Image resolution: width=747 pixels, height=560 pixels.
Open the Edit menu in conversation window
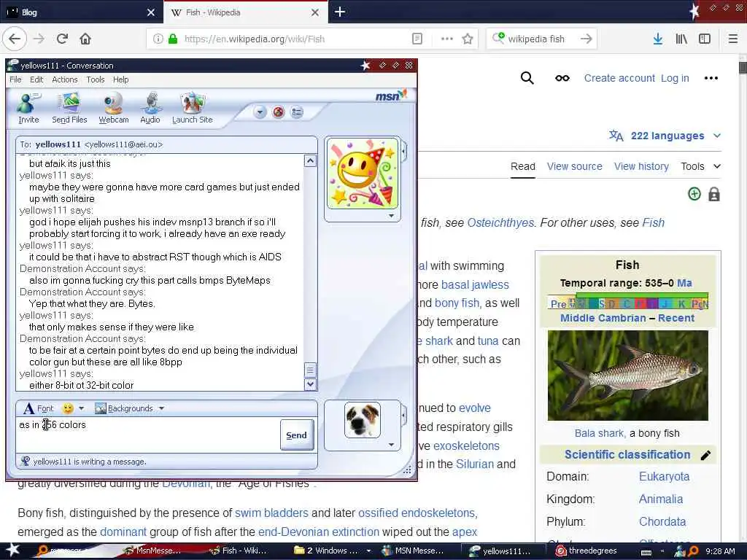36,79
